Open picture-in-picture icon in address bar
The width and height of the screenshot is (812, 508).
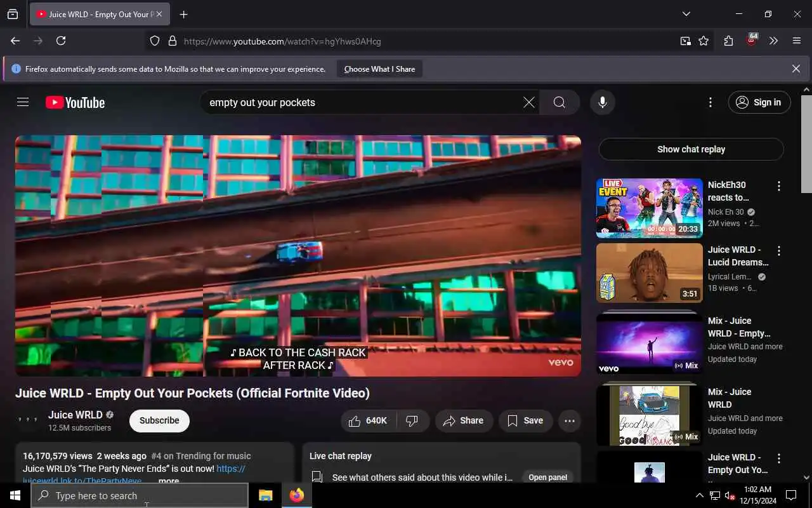coord(686,41)
